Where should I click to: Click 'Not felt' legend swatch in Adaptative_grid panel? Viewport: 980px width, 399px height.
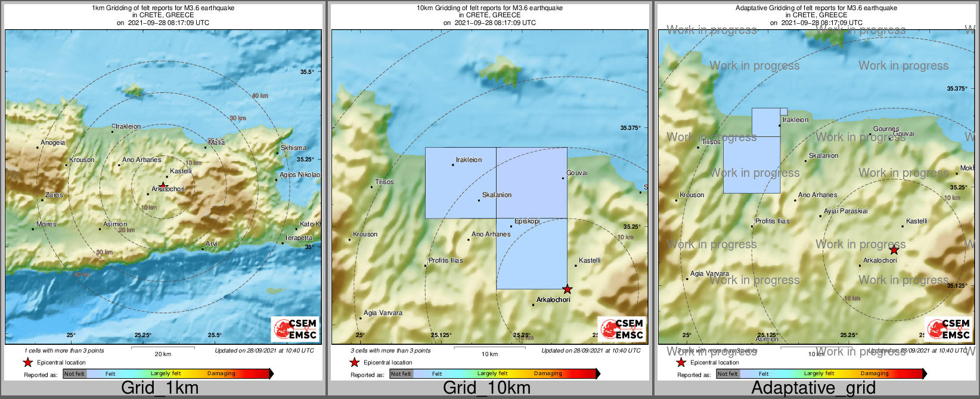point(728,373)
